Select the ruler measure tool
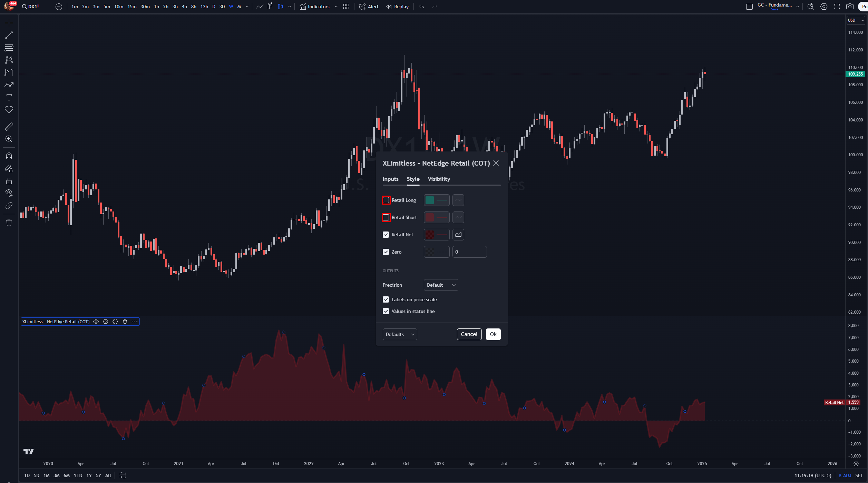The height and width of the screenshot is (483, 868). click(x=9, y=127)
